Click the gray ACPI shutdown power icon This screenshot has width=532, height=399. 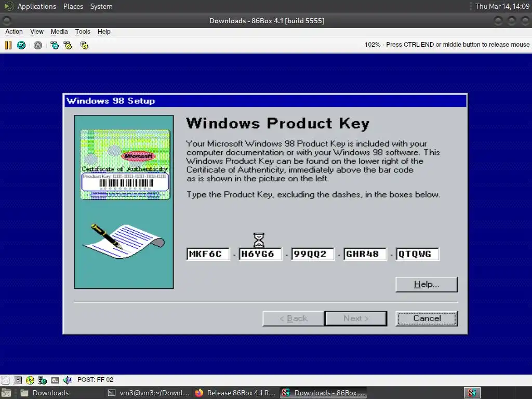click(38, 45)
